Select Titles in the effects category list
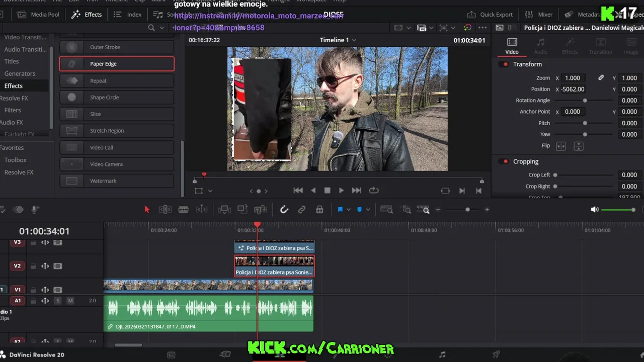Viewport: 644px width, 362px height. click(x=12, y=61)
